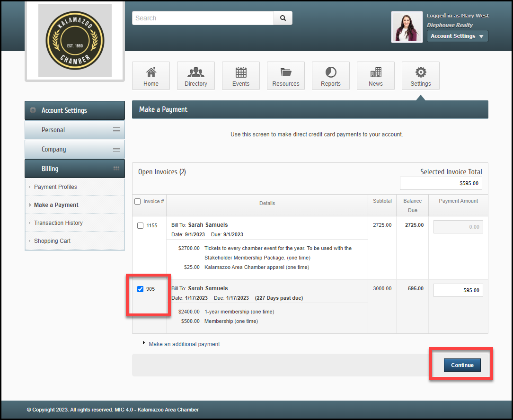The image size is (513, 420).
Task: Click the Continue button
Action: pyautogui.click(x=462, y=365)
